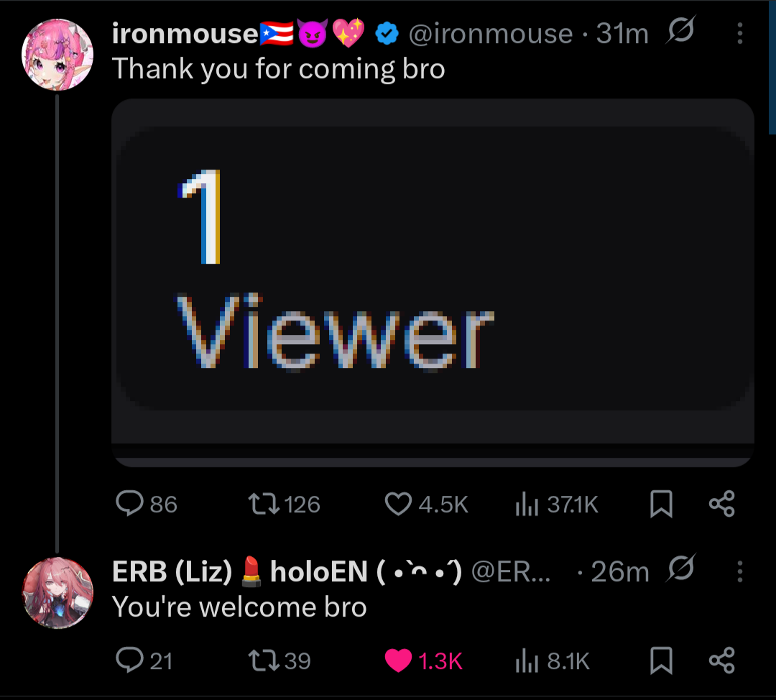View ERB's tweet analytics of 8.1K
This screenshot has height=700, width=776.
pos(527,660)
